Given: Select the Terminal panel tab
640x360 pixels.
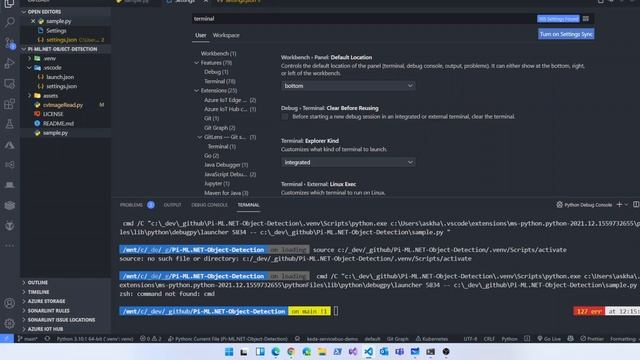Looking at the screenshot, I should pos(248,205).
